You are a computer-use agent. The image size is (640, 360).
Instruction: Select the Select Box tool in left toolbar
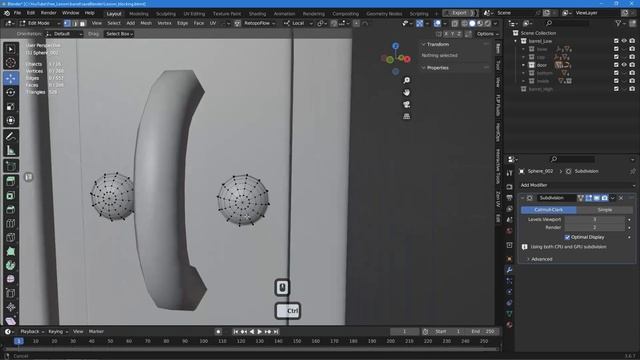pos(11,49)
